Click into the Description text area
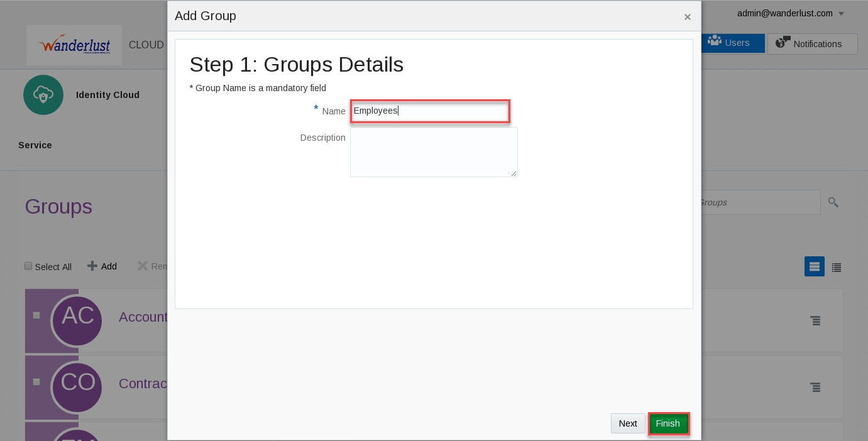868x441 pixels. [x=434, y=152]
